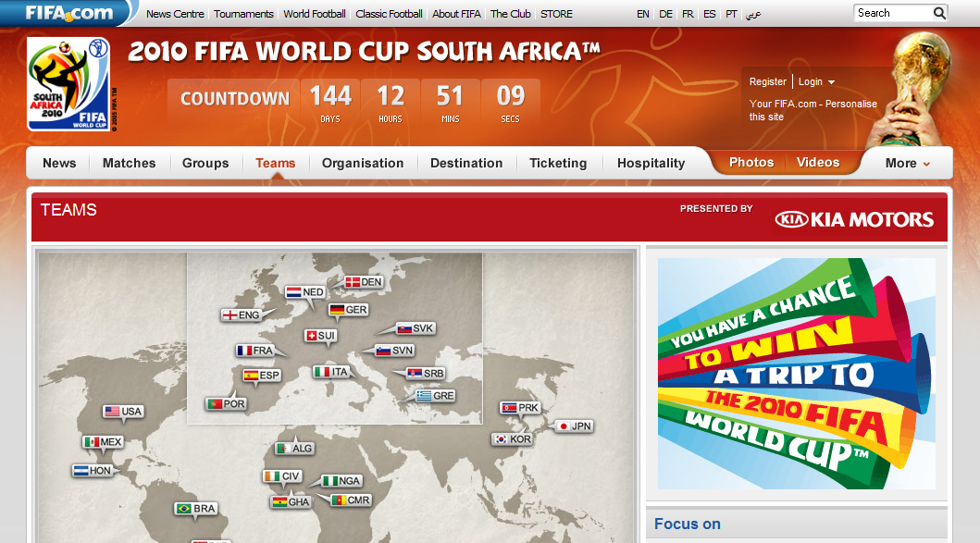Open the Matches tab
Viewport: 980px width, 543px height.
(129, 163)
